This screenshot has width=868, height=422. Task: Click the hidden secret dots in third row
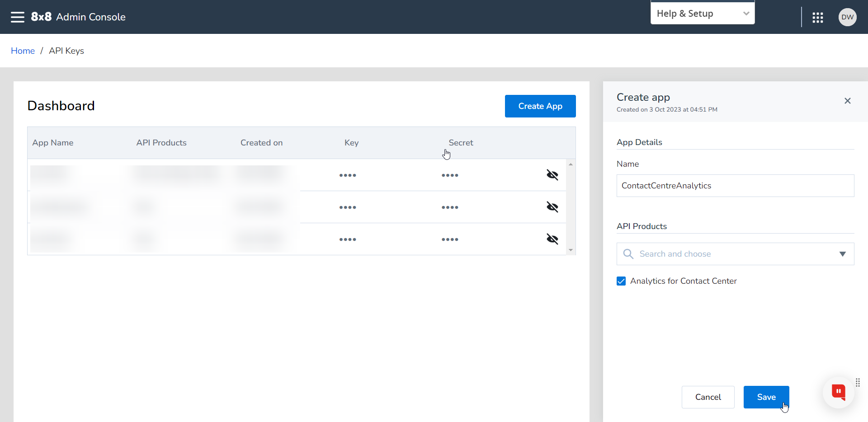pyautogui.click(x=450, y=239)
